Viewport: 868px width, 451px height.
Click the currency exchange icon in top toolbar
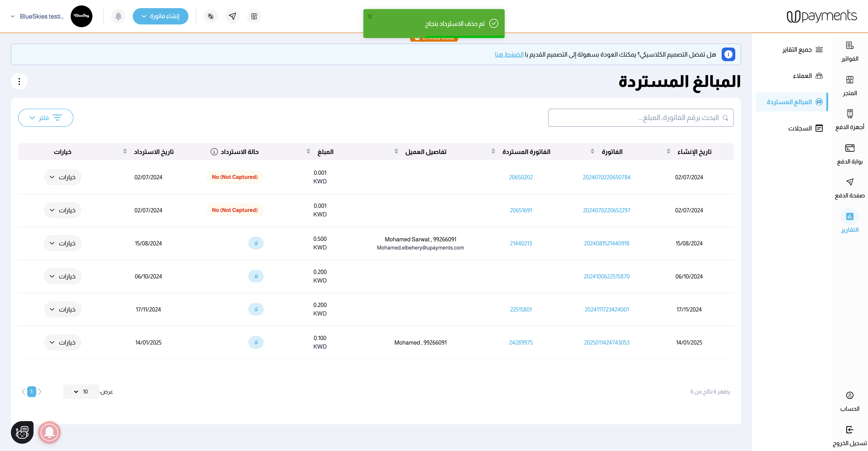click(211, 16)
